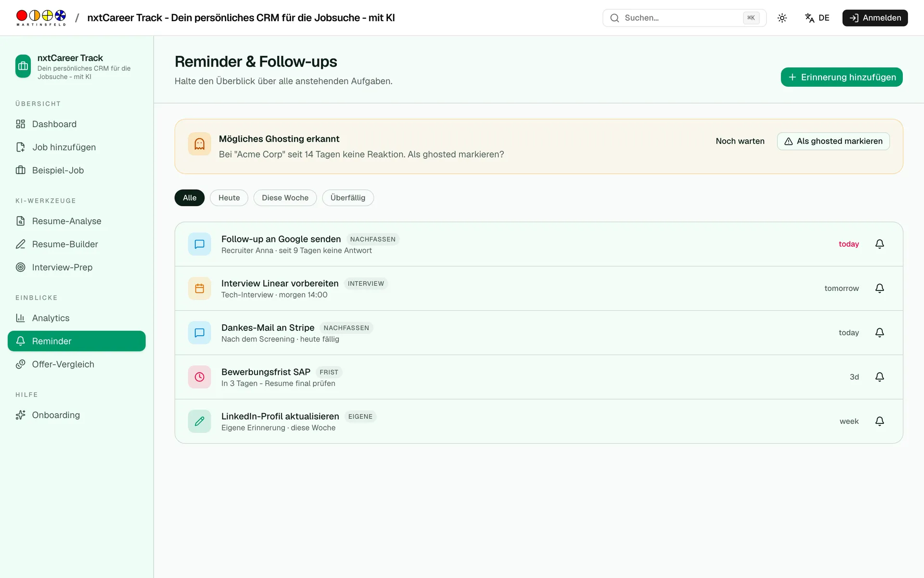Click the Dashboard grid icon

[20, 124]
